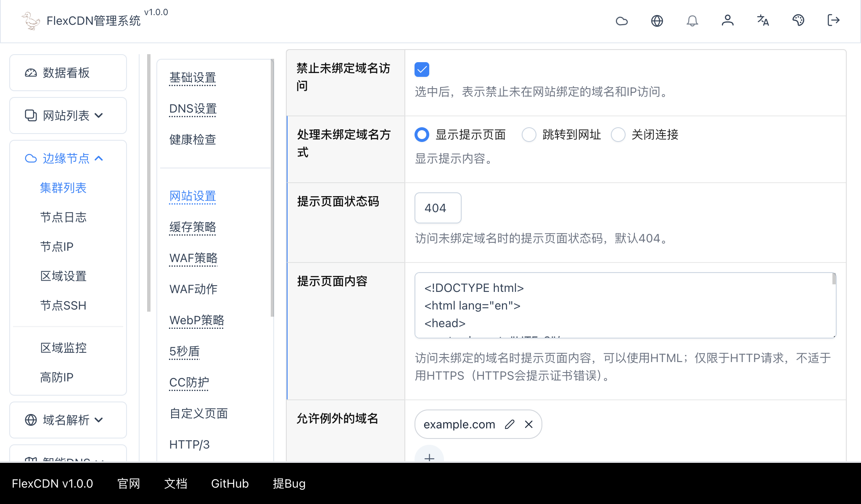Open the WAF策略 settings tab

pos(193,258)
